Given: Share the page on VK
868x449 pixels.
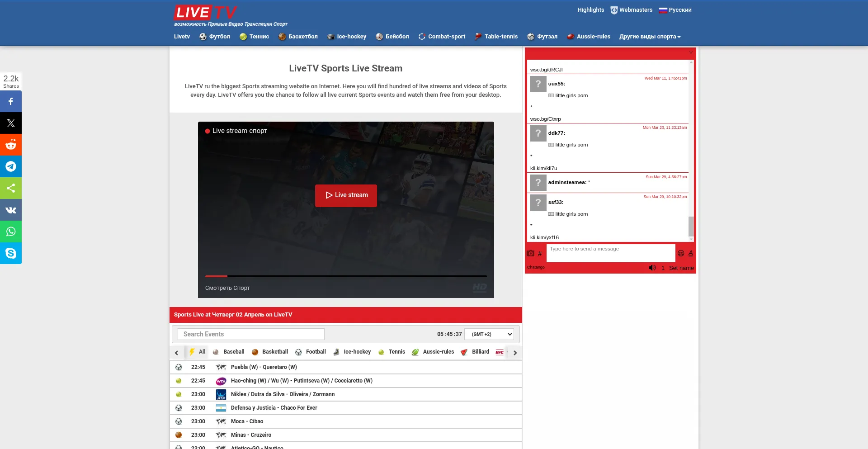Looking at the screenshot, I should click(x=11, y=210).
